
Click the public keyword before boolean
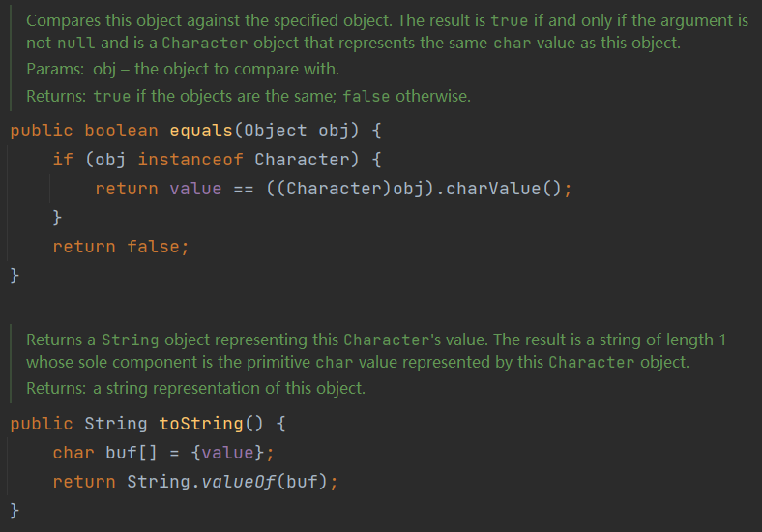42,131
